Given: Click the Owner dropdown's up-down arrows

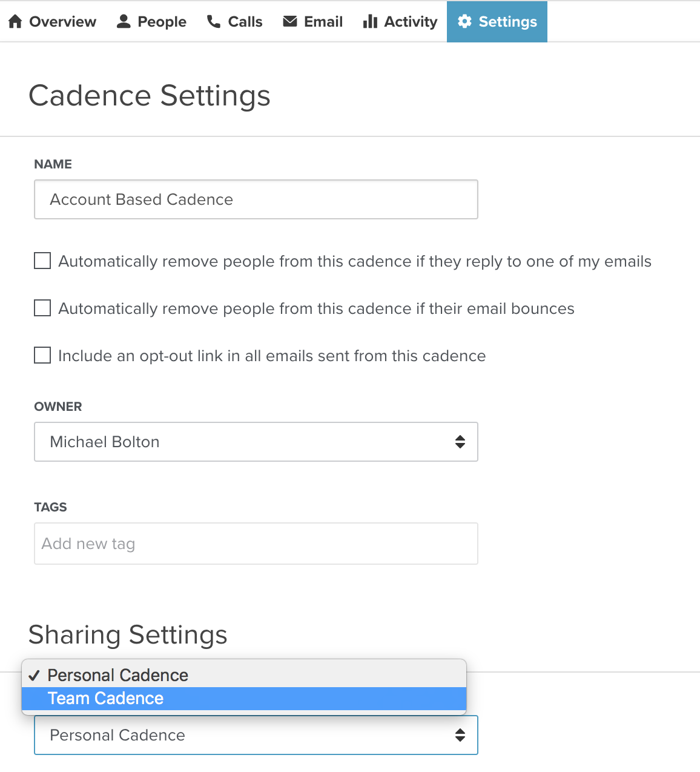Looking at the screenshot, I should tap(461, 442).
